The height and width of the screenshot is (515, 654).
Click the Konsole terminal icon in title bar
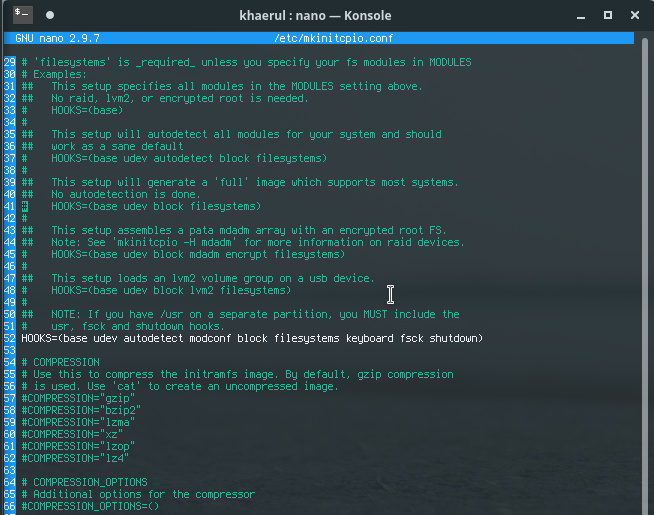tap(22, 15)
